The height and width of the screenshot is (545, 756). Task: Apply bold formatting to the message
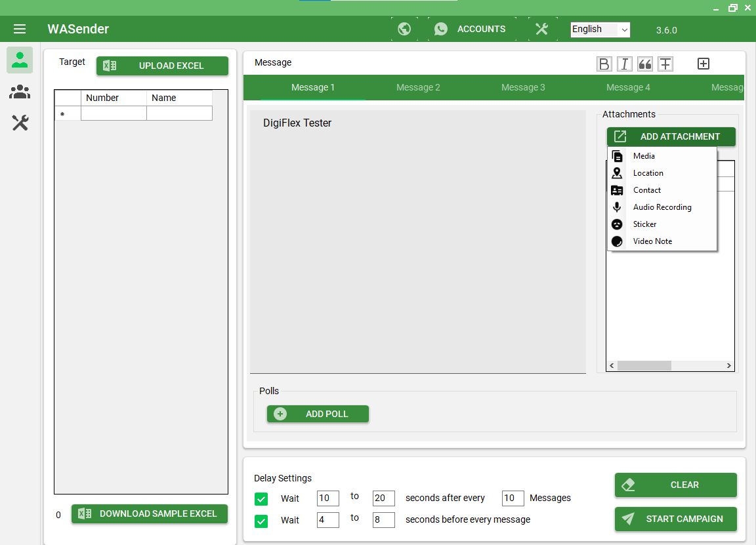coord(604,64)
